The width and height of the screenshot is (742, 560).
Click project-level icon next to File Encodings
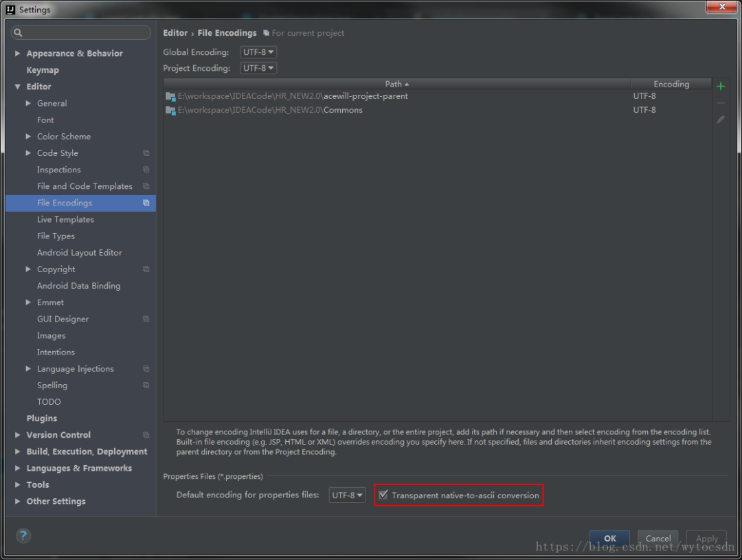pyautogui.click(x=146, y=203)
